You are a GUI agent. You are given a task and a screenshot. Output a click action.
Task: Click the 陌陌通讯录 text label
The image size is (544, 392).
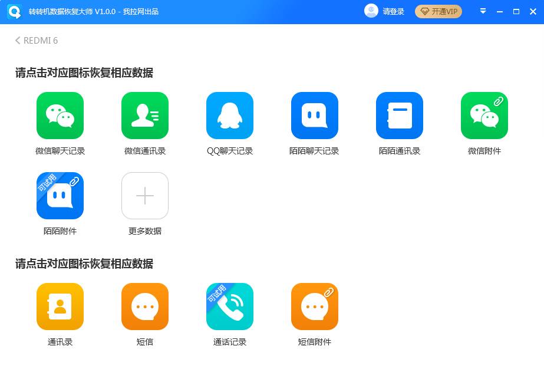click(x=400, y=151)
